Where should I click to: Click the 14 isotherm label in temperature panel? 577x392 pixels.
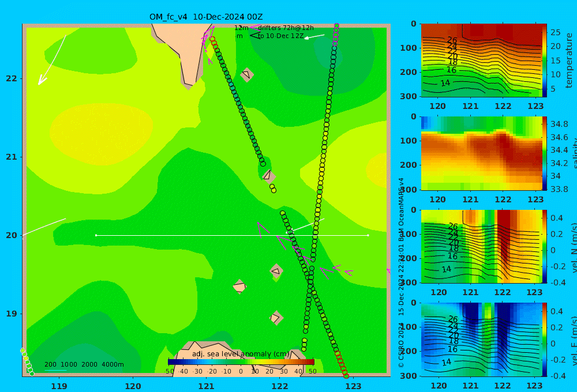point(445,83)
